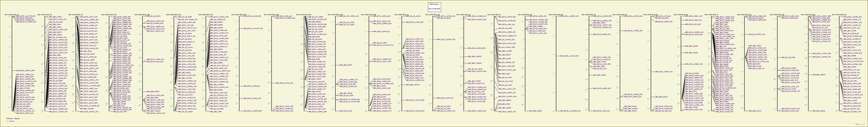The height and width of the screenshot is (127, 868).
Task: Click marker GMI_ES14_c8386_549
Action: tap(477, 48)
